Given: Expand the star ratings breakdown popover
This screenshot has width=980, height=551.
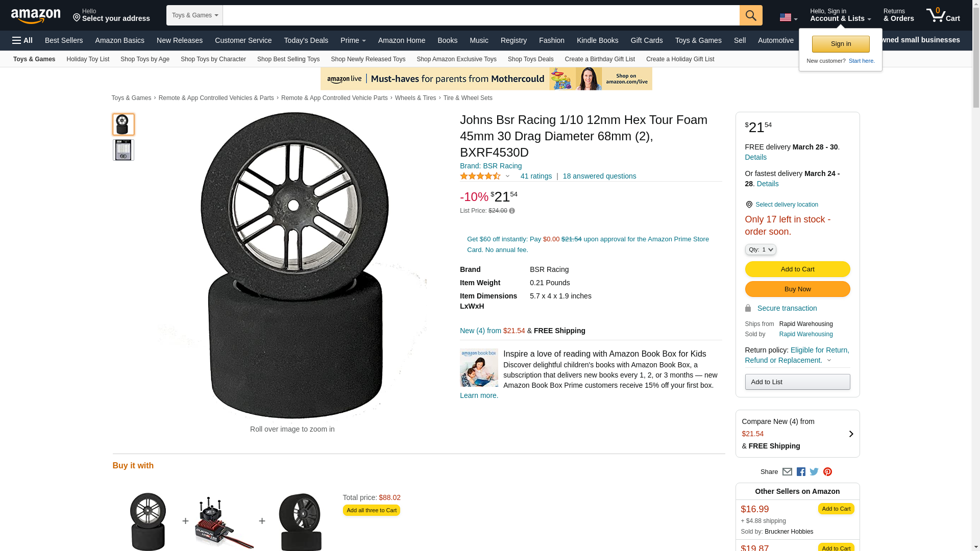Looking at the screenshot, I should point(507,177).
